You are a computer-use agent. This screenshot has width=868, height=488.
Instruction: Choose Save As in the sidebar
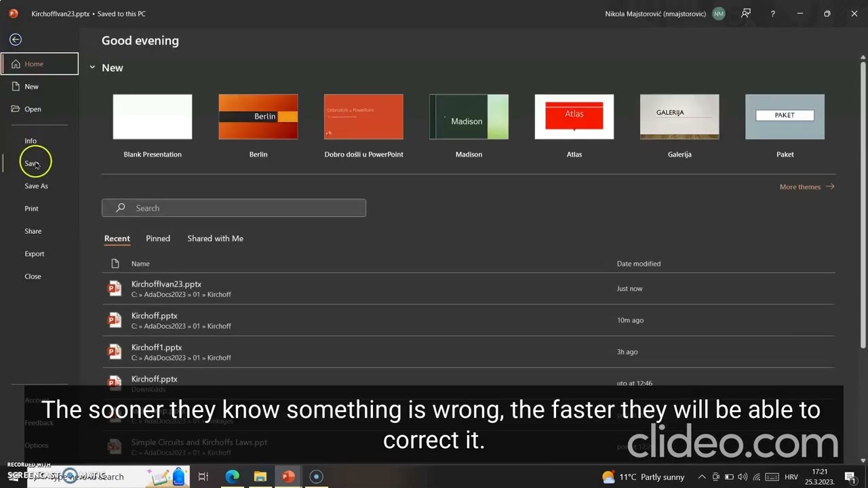(x=36, y=186)
